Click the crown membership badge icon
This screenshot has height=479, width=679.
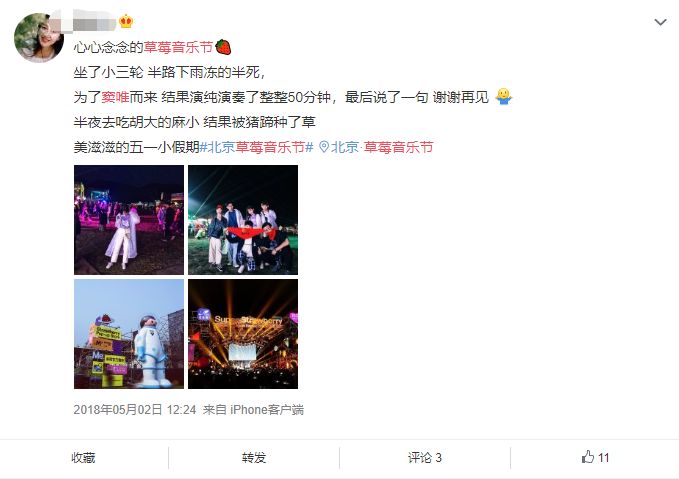[x=126, y=21]
